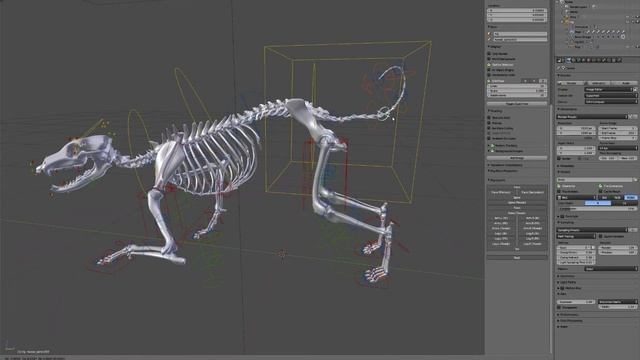This screenshot has height=360, width=640.
Task: Add a new Render Preset with plus icon
Action: (630, 117)
